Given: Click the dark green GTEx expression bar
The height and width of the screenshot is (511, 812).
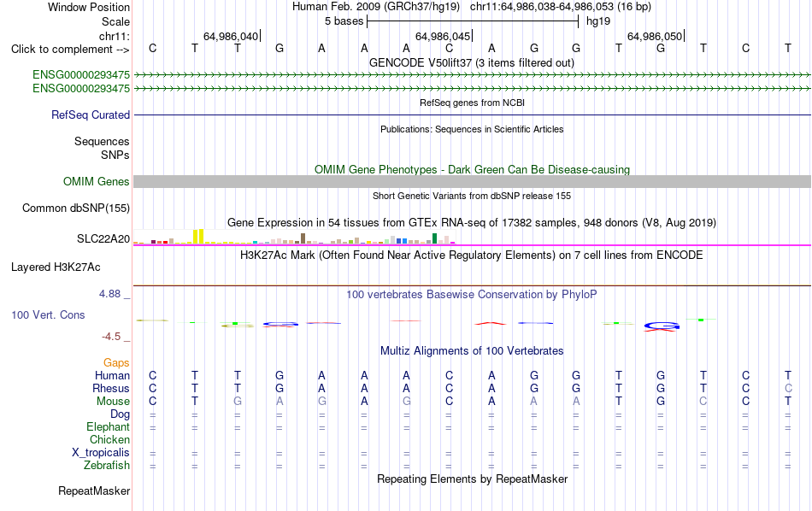Looking at the screenshot, I should coord(434,238).
